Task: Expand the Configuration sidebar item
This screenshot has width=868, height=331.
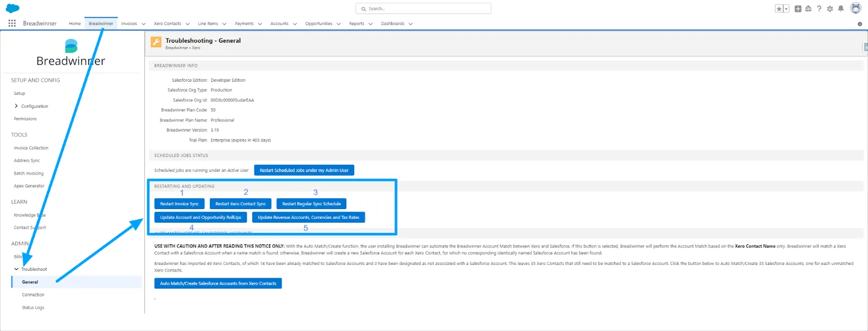Action: (x=16, y=106)
